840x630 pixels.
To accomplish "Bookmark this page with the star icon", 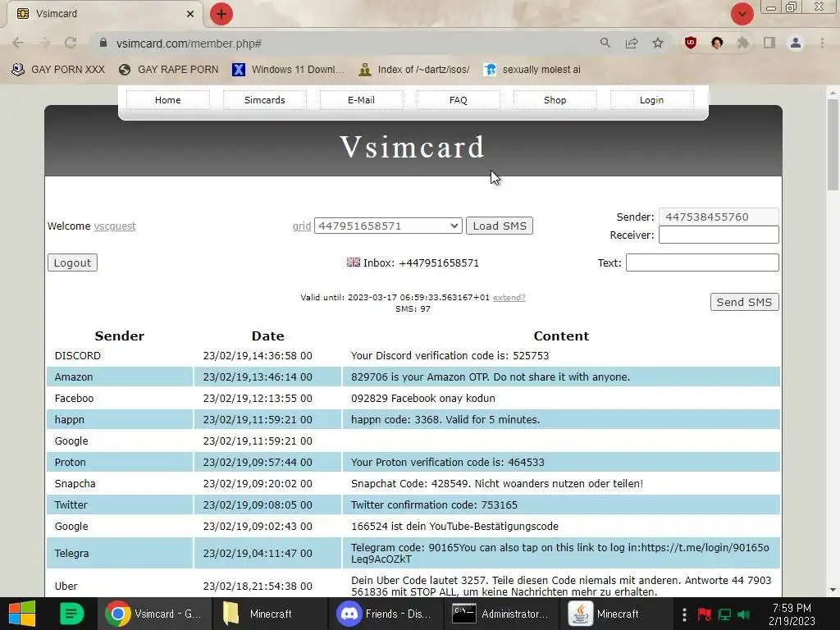I will pyautogui.click(x=658, y=43).
